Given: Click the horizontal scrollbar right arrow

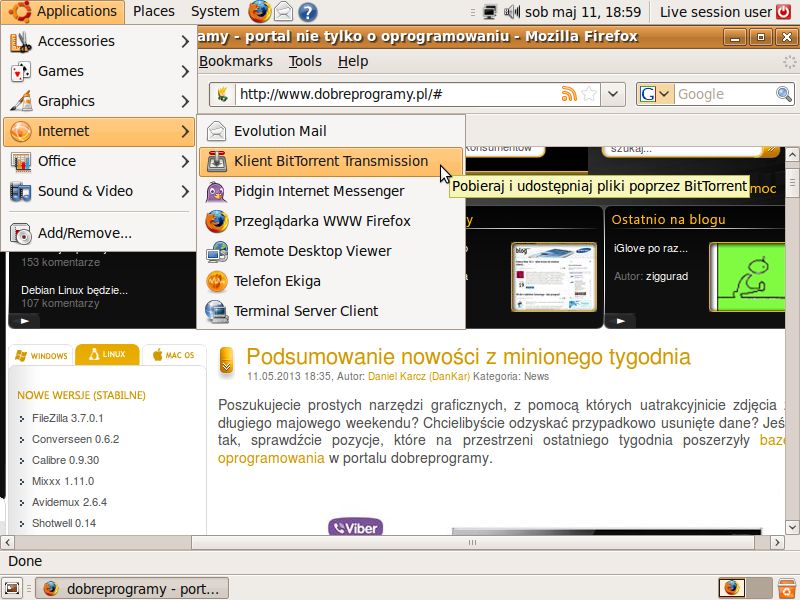Looking at the screenshot, I should (777, 542).
